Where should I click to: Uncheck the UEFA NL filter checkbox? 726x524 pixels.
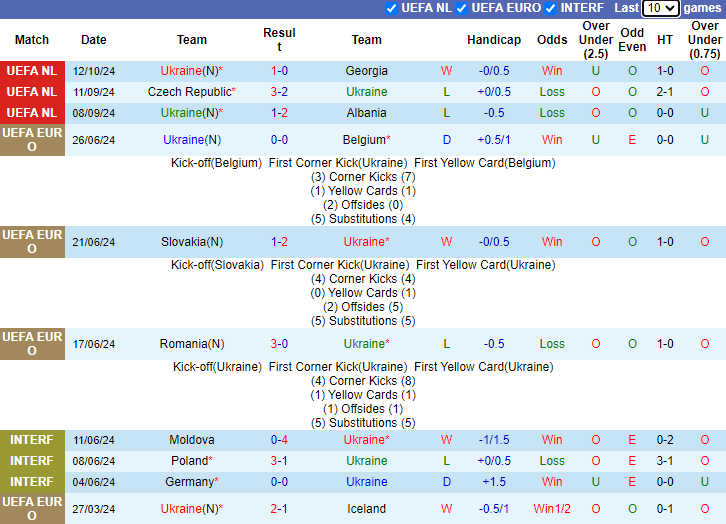[x=391, y=8]
